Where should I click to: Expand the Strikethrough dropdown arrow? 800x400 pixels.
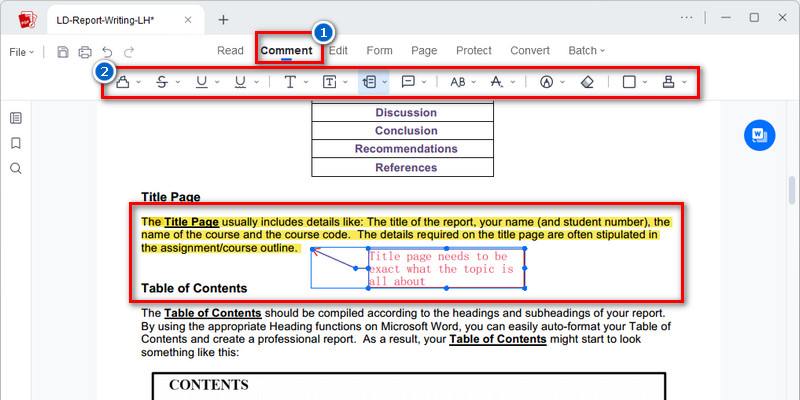(178, 82)
